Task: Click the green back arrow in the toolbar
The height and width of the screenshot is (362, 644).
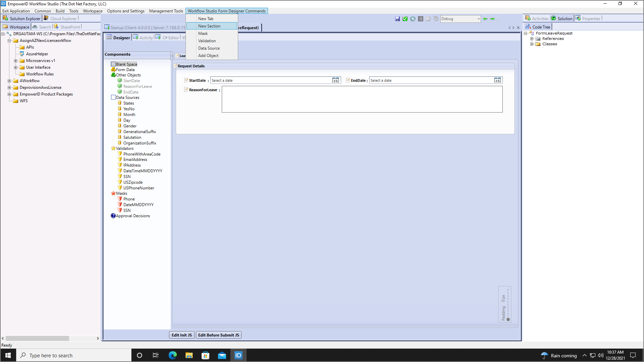Action: click(x=485, y=19)
